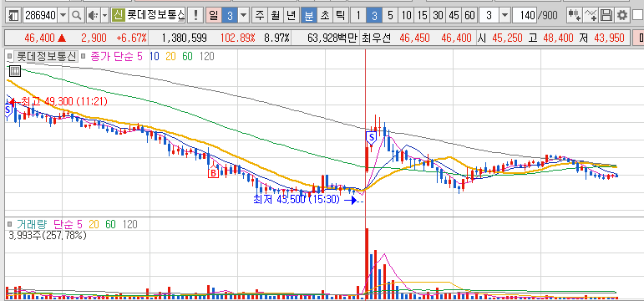
Task: Choose the 5 minute interval button
Action: click(390, 16)
